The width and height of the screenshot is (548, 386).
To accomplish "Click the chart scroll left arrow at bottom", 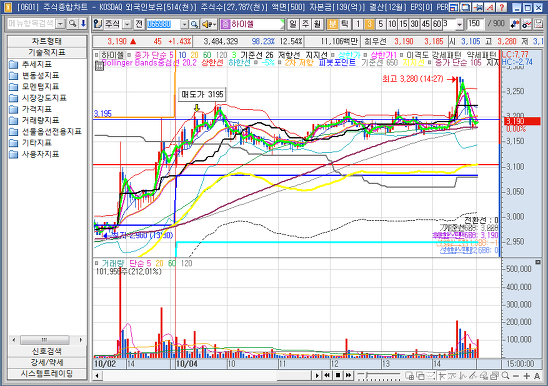I will [x=97, y=376].
